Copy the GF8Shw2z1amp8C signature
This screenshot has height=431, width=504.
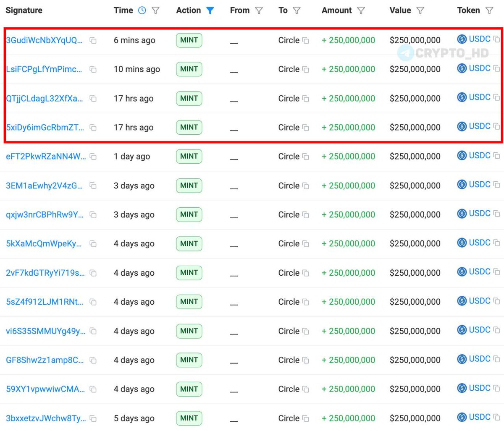pyautogui.click(x=93, y=360)
